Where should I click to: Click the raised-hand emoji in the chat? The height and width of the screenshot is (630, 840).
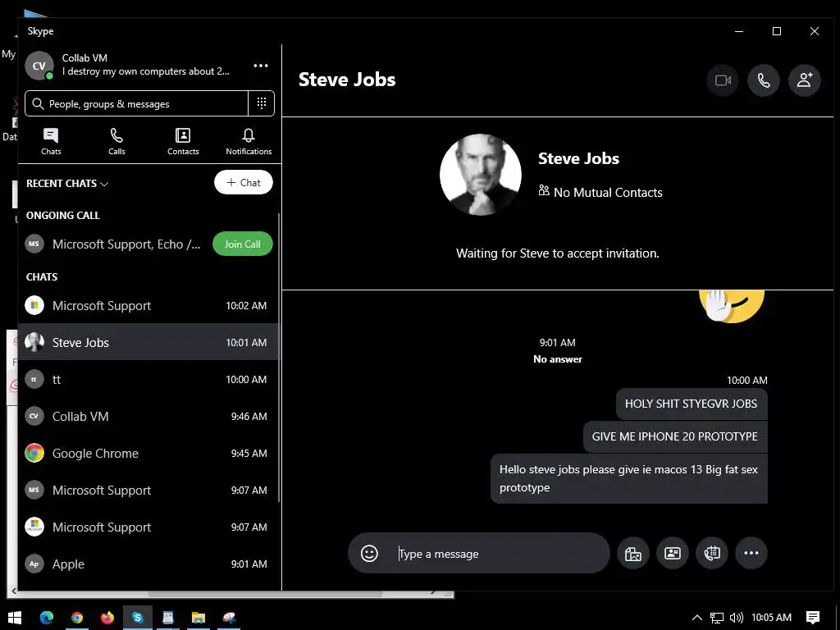732,306
